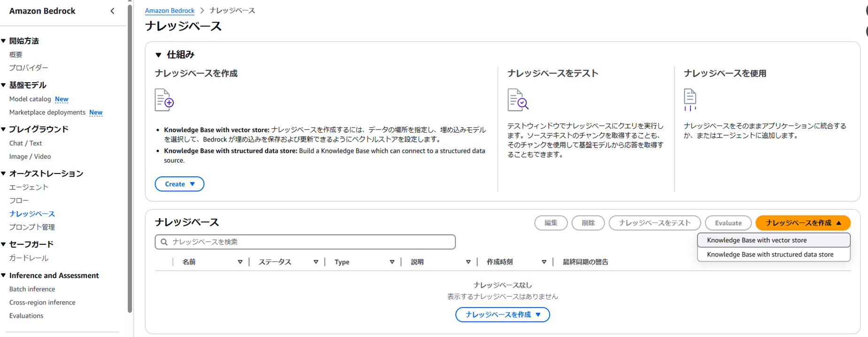Open Model catalog in the sidebar
This screenshot has width=868, height=337.
click(30, 99)
